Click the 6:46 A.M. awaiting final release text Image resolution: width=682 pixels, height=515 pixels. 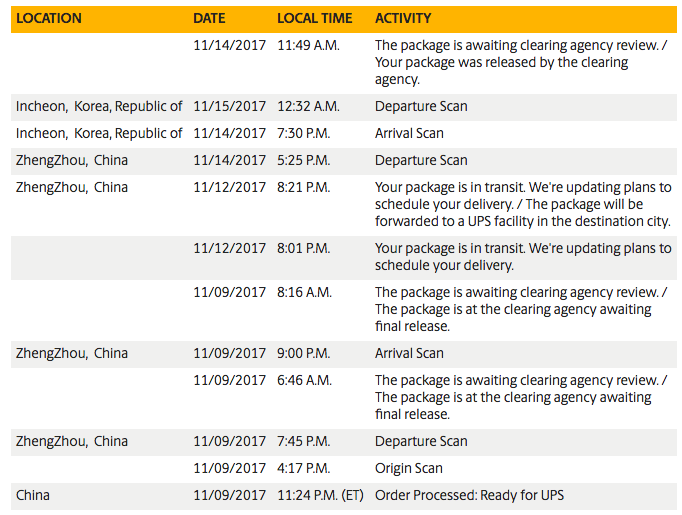[521, 397]
